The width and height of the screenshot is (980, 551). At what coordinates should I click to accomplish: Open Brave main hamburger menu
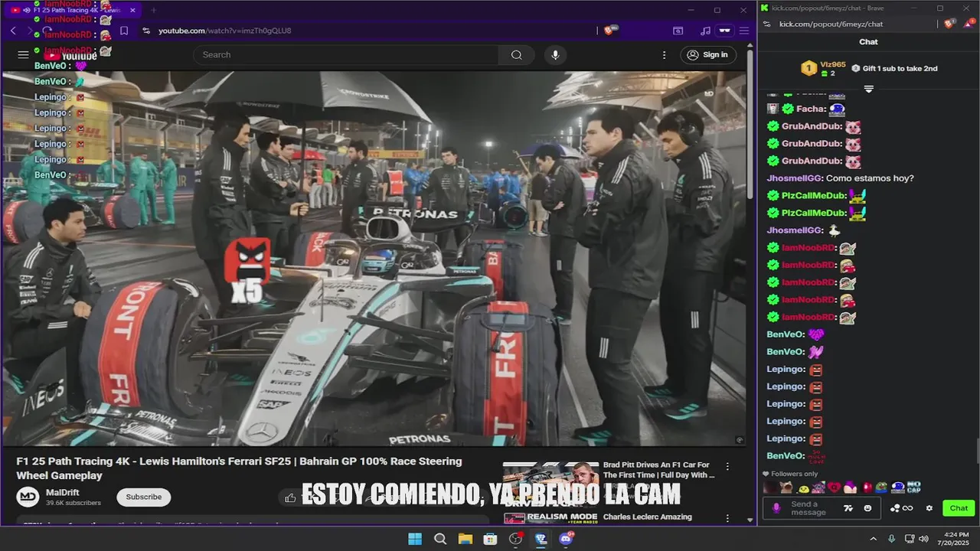pos(743,31)
